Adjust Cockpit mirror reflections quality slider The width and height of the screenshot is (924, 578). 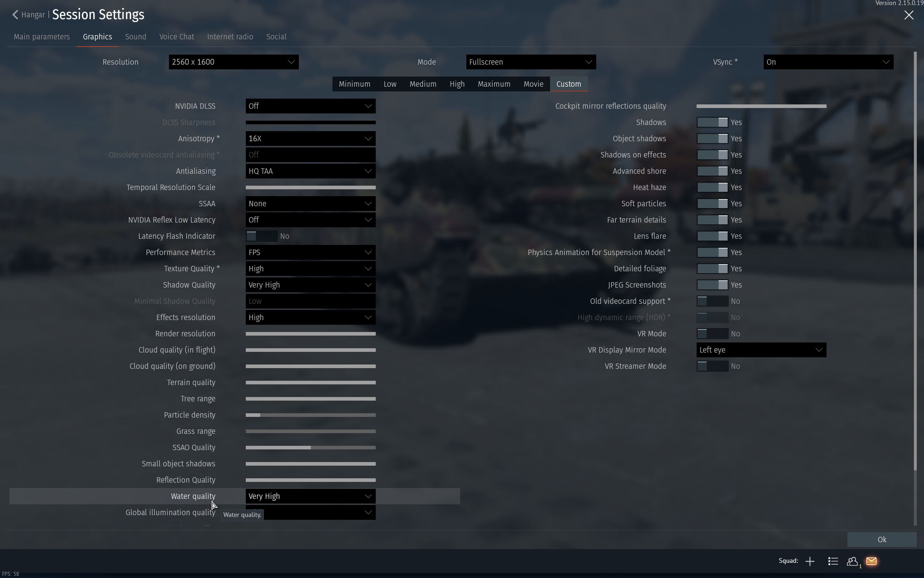[761, 106]
